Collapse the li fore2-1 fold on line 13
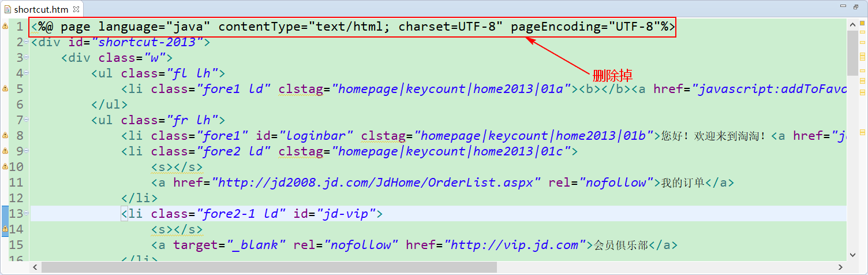Viewport: 868px width, 275px height. pos(27,213)
